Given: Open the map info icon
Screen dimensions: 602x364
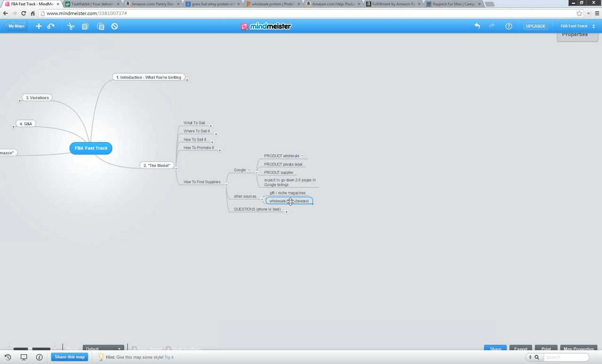Looking at the screenshot, I should [x=40, y=357].
